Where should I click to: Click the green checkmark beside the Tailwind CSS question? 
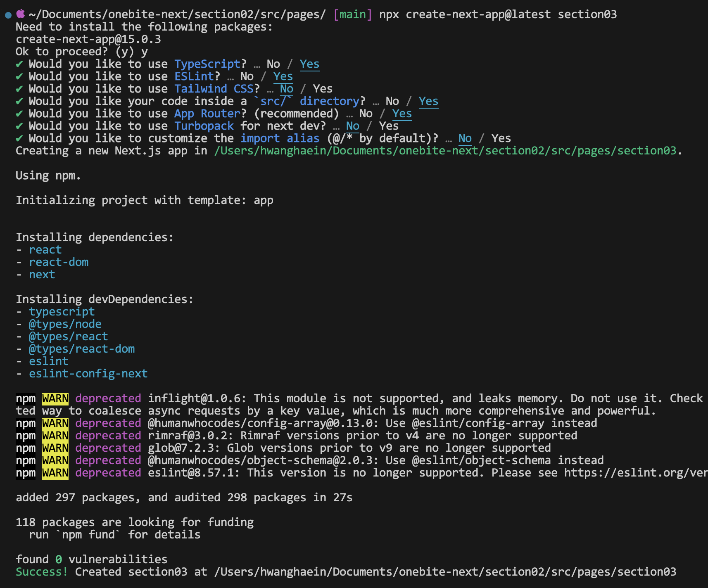[19, 89]
